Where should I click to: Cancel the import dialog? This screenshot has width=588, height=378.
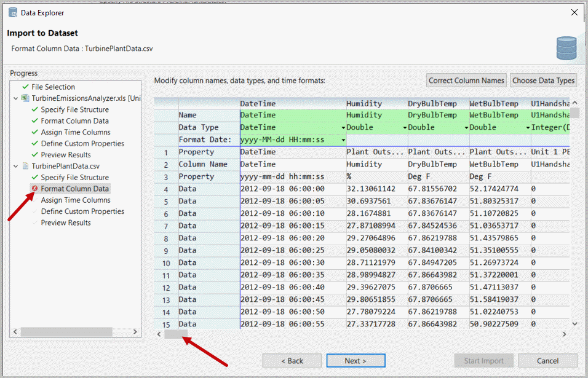point(547,361)
